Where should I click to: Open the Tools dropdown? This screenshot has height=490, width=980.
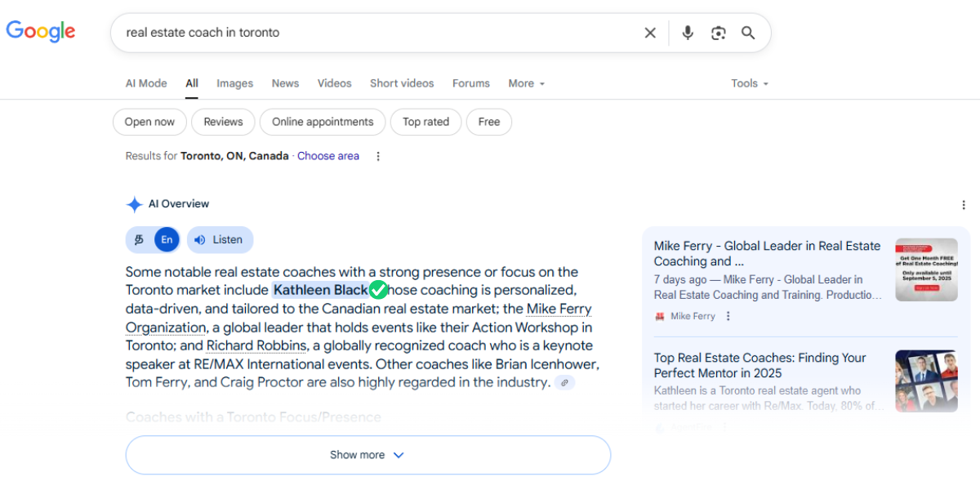(x=749, y=83)
